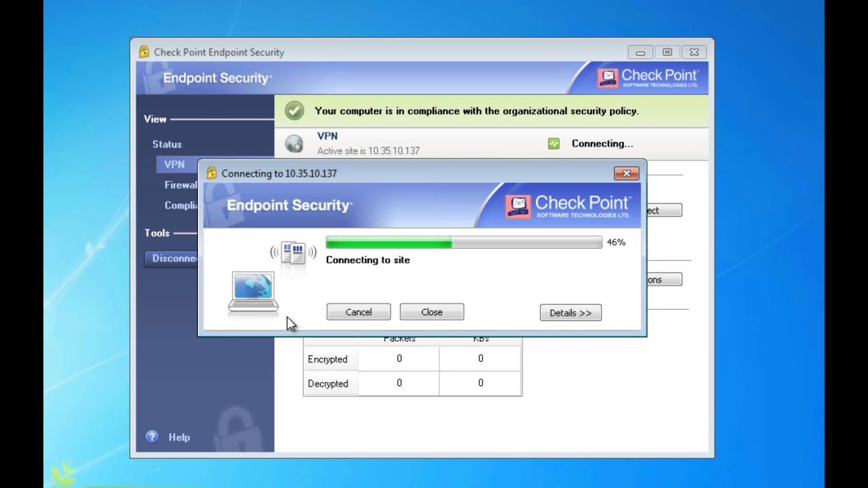The image size is (868, 488).
Task: Click the 'Connecting to site' status text
Action: click(x=368, y=260)
